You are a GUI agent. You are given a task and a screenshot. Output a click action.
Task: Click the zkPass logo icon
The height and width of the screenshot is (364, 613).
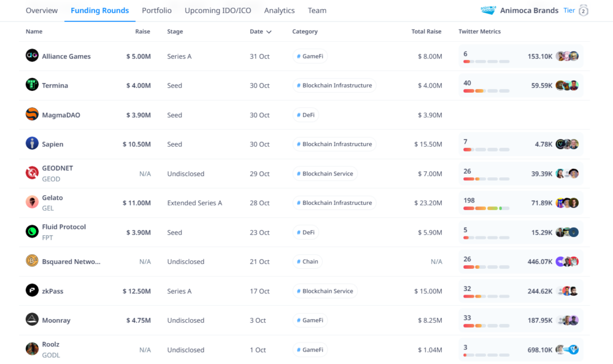point(32,290)
